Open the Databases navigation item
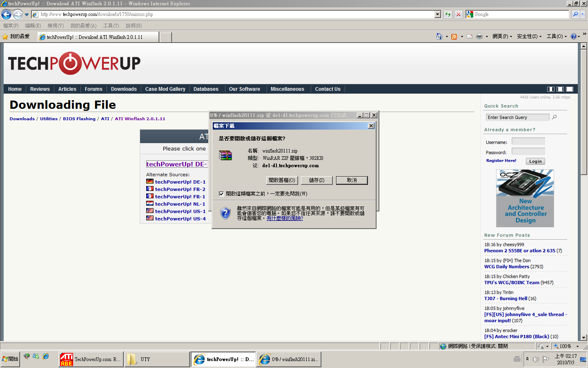This screenshot has height=368, width=588. (206, 89)
